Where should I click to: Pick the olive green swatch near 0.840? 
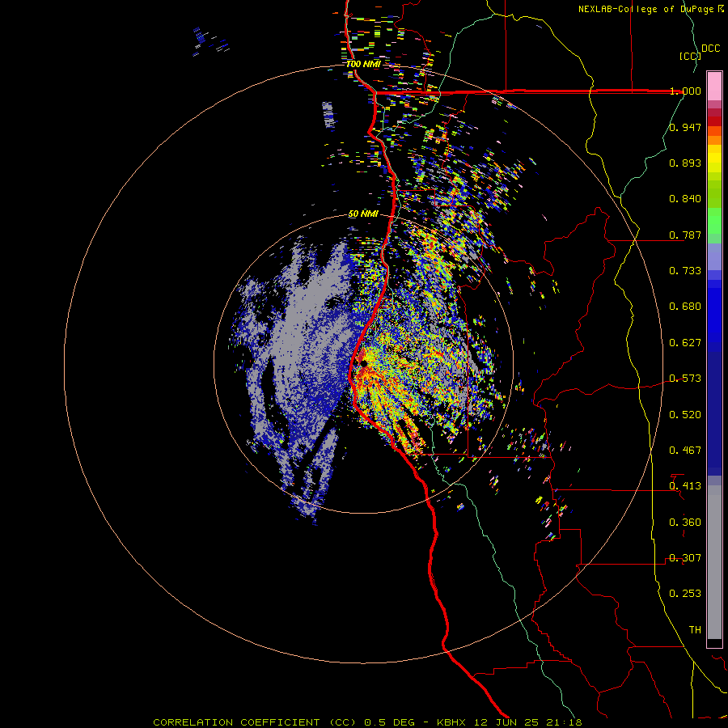pyautogui.click(x=714, y=193)
